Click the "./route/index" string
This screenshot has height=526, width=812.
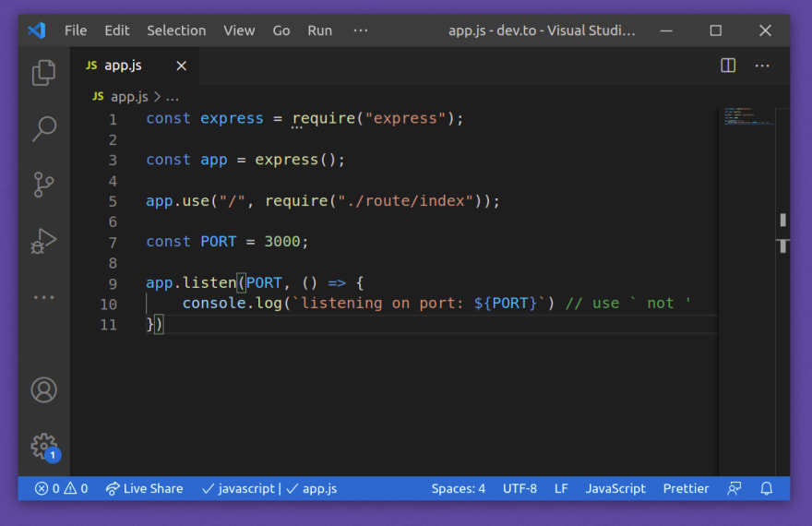click(x=405, y=201)
